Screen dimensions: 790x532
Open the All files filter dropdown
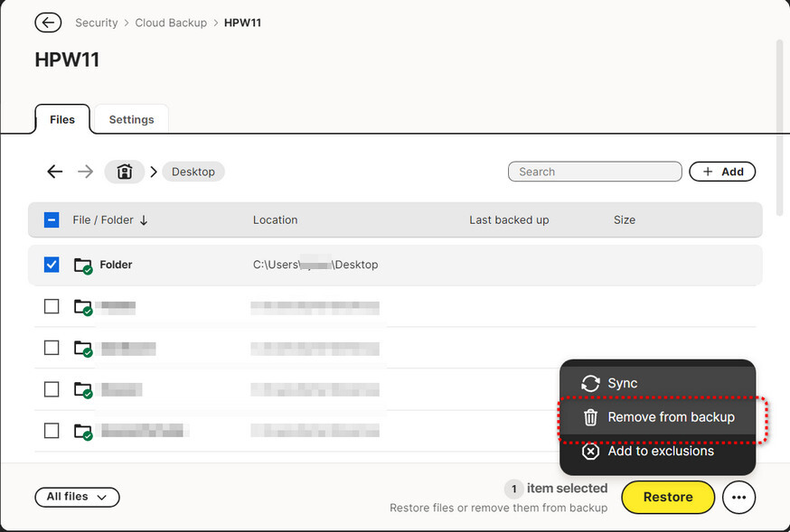[77, 497]
